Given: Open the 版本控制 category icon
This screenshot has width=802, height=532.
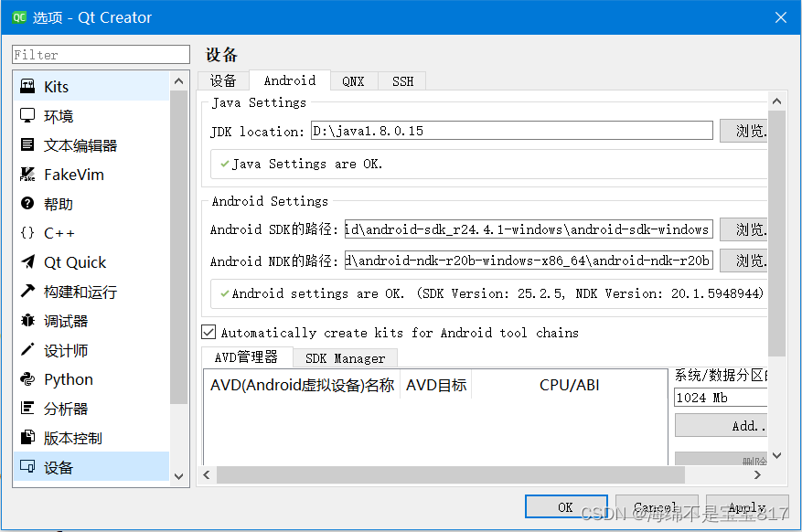Looking at the screenshot, I should click(27, 438).
